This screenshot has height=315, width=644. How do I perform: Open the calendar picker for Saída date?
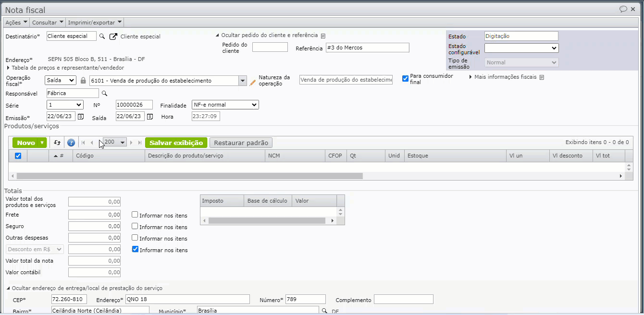tap(150, 117)
